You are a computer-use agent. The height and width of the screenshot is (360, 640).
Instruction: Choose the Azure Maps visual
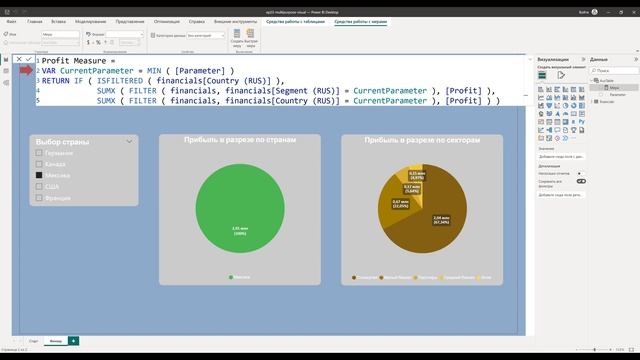[557, 114]
